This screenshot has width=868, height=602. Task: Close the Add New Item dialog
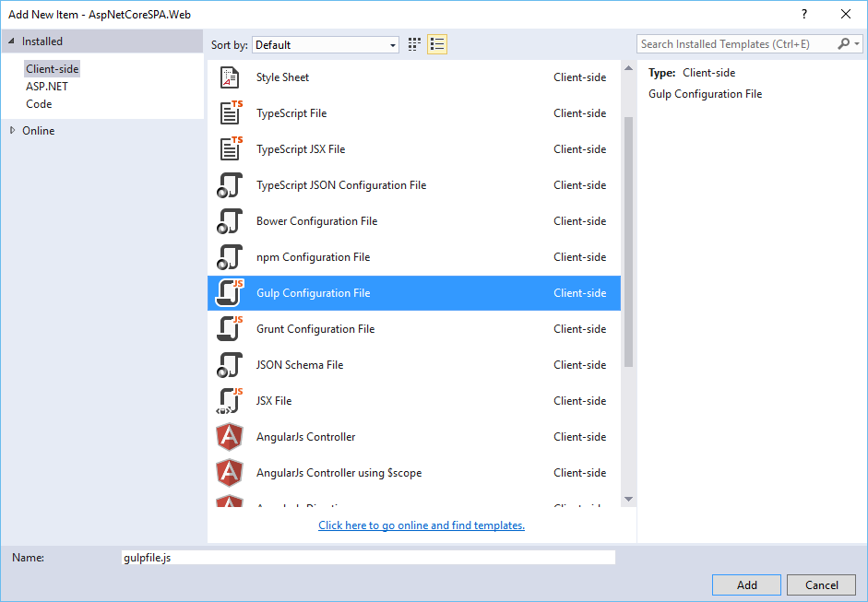[x=846, y=15]
